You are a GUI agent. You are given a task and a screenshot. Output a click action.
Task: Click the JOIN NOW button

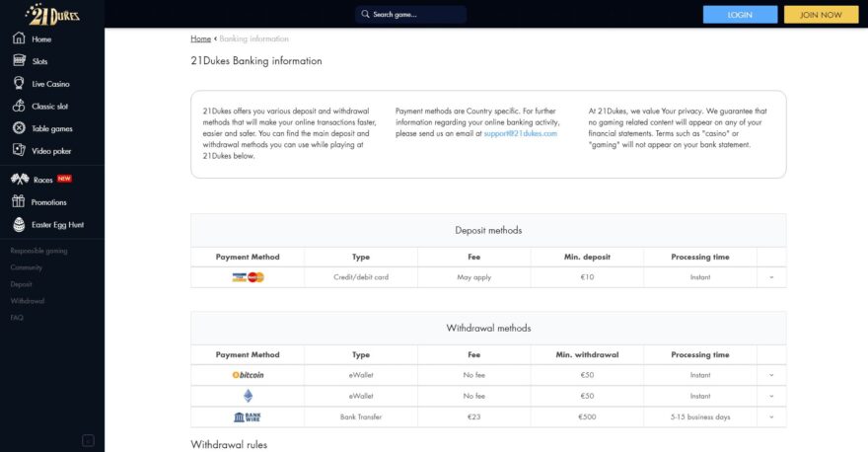pos(821,15)
